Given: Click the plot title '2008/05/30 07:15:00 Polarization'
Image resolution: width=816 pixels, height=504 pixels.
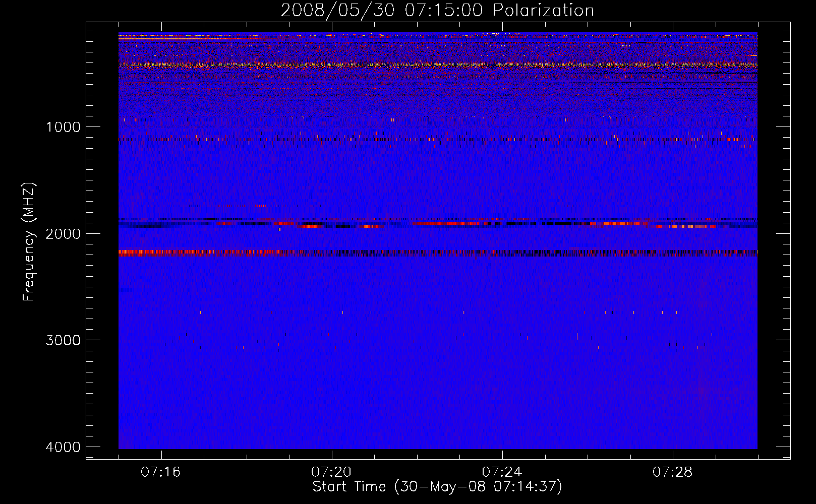Looking at the screenshot, I should [437, 11].
